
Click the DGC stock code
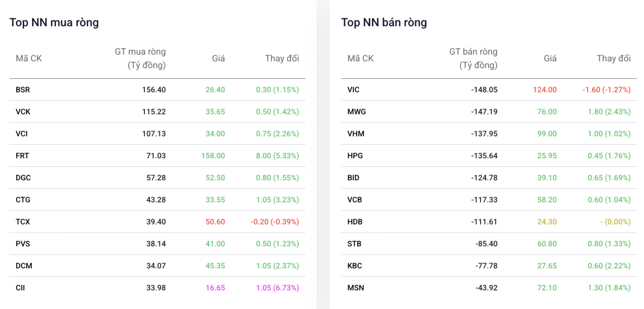[23, 178]
